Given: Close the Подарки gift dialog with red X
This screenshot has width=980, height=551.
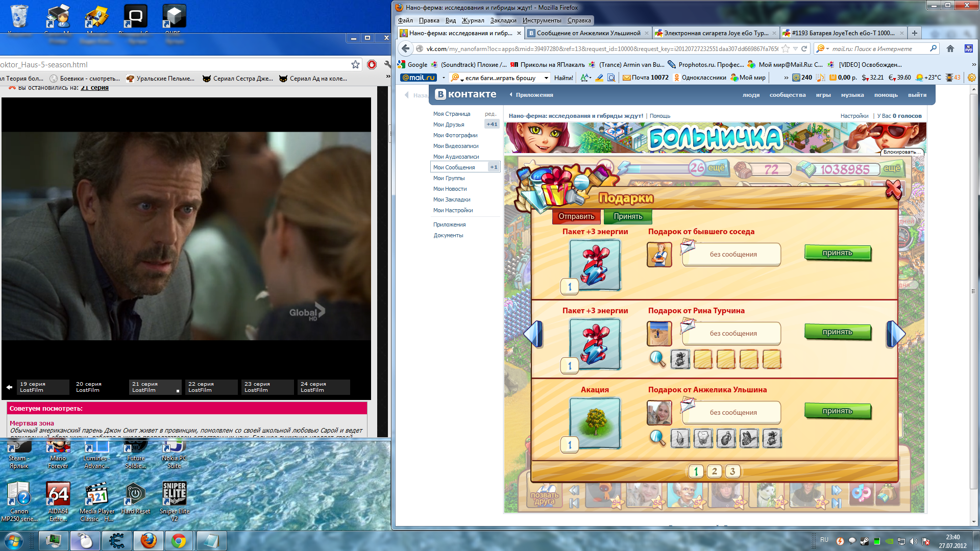Looking at the screenshot, I should click(x=893, y=190).
